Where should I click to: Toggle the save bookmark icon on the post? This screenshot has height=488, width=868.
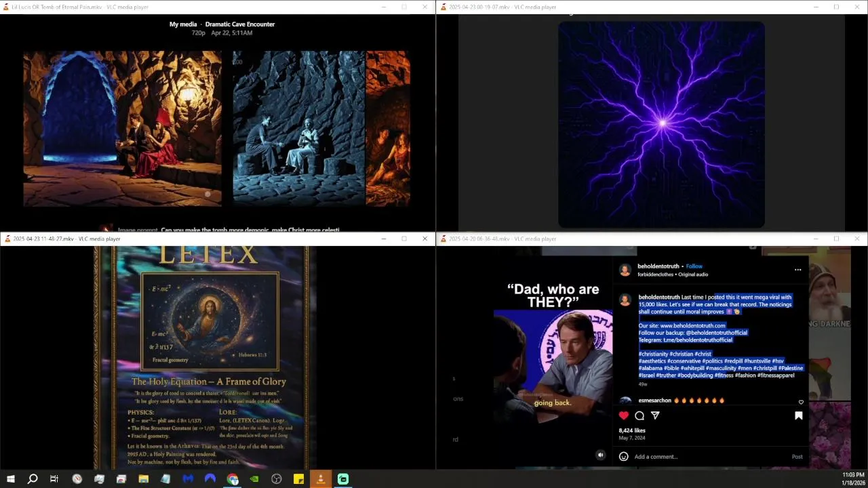tap(798, 415)
